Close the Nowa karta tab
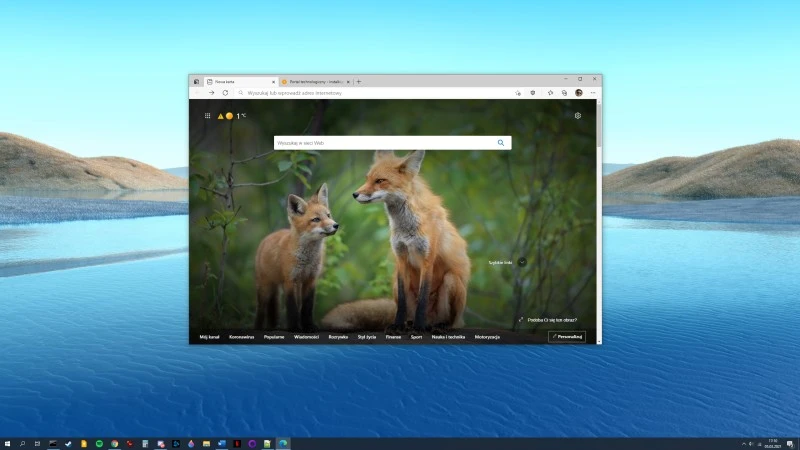This screenshot has width=800, height=450. [273, 82]
